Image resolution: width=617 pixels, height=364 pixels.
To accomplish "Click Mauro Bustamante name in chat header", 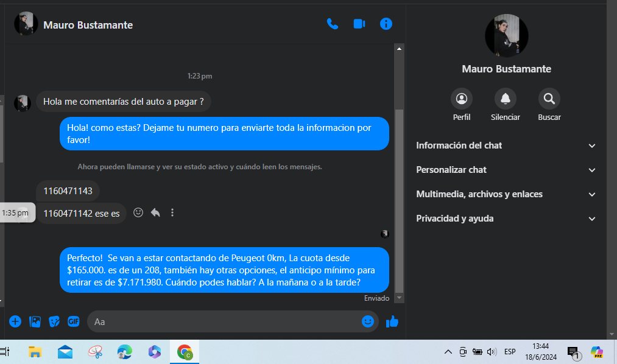I will click(x=88, y=25).
